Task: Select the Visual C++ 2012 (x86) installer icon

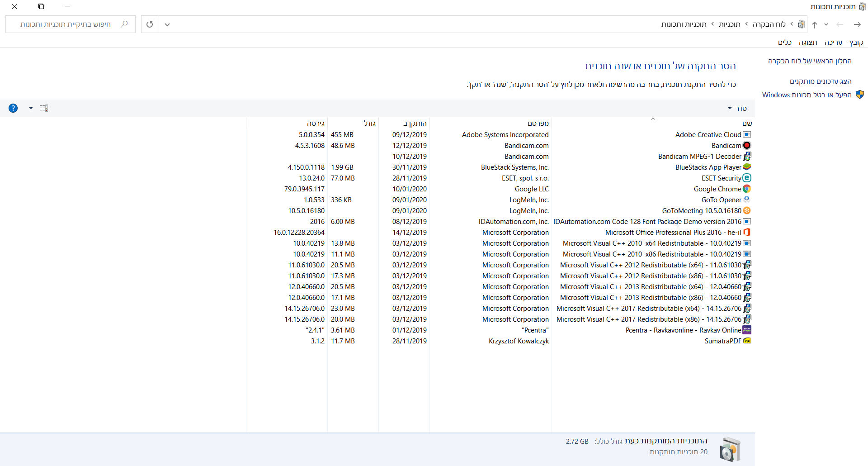Action: 747,276
